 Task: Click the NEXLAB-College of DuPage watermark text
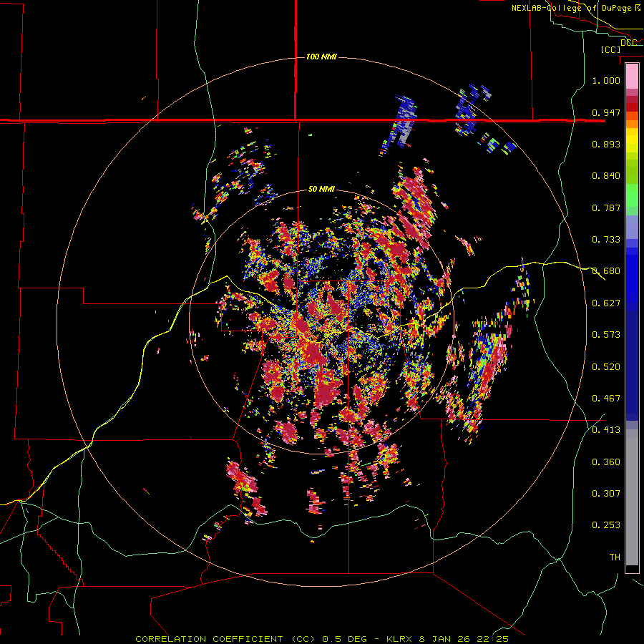tap(571, 8)
